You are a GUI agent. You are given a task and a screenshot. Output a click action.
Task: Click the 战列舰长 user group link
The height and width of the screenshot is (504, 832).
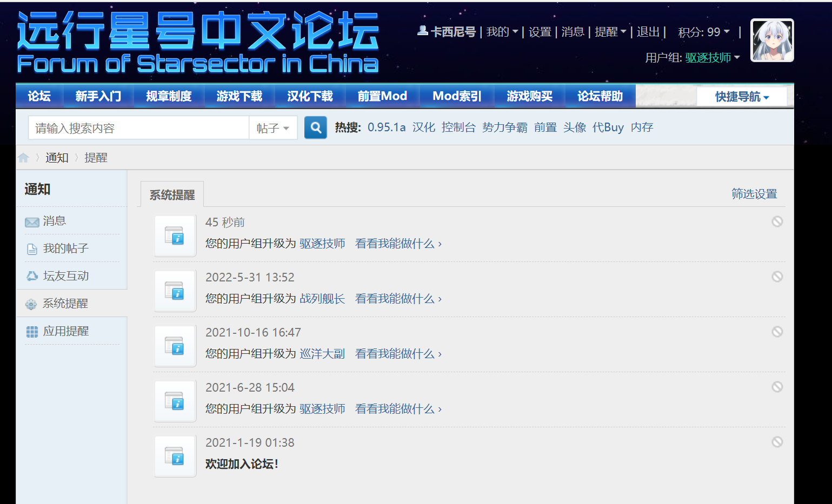pos(322,299)
